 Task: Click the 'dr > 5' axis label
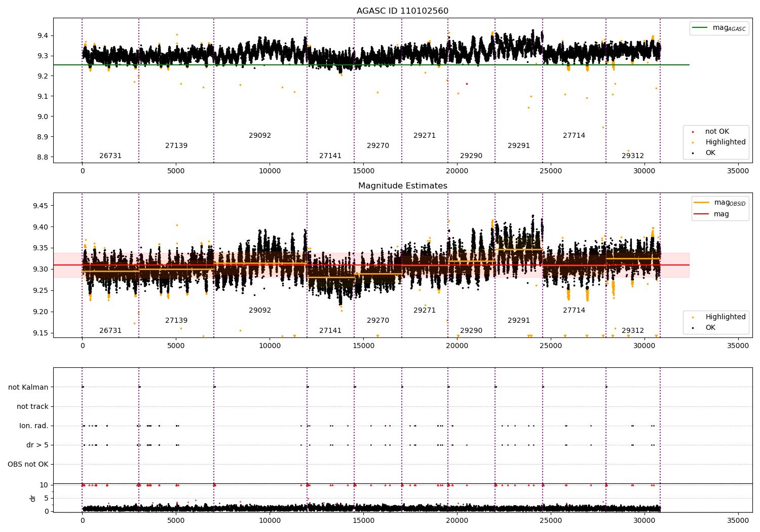click(x=37, y=445)
